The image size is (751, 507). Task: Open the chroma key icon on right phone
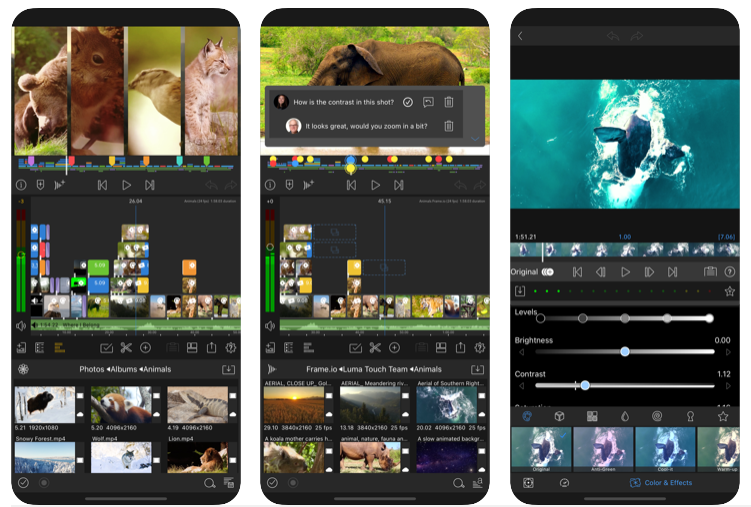(x=690, y=416)
